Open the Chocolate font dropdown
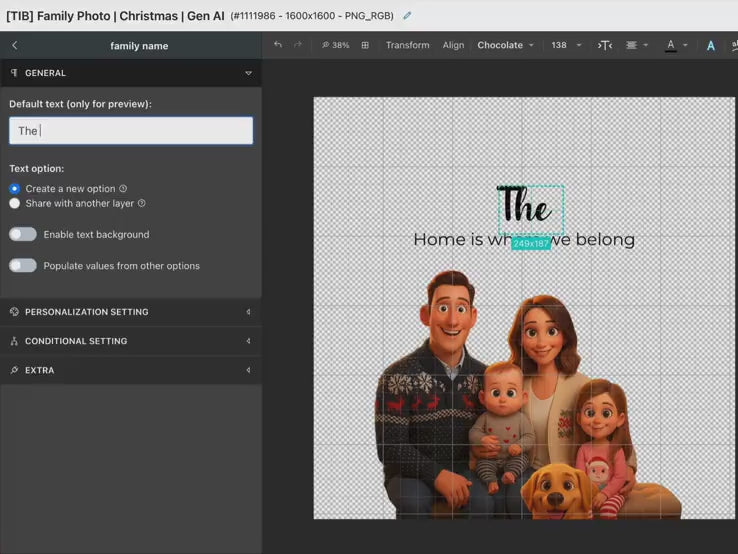 coord(505,45)
